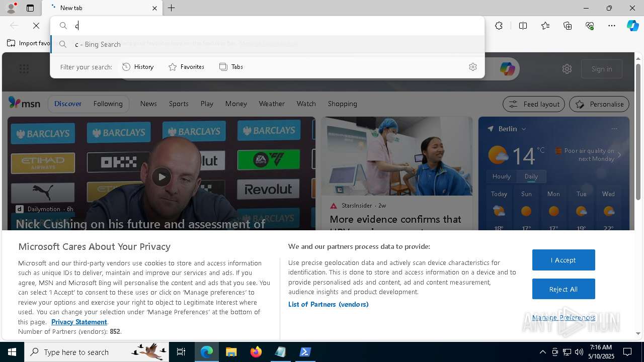Open the Copilot sidebar icon
The height and width of the screenshot is (362, 644).
coord(632,26)
